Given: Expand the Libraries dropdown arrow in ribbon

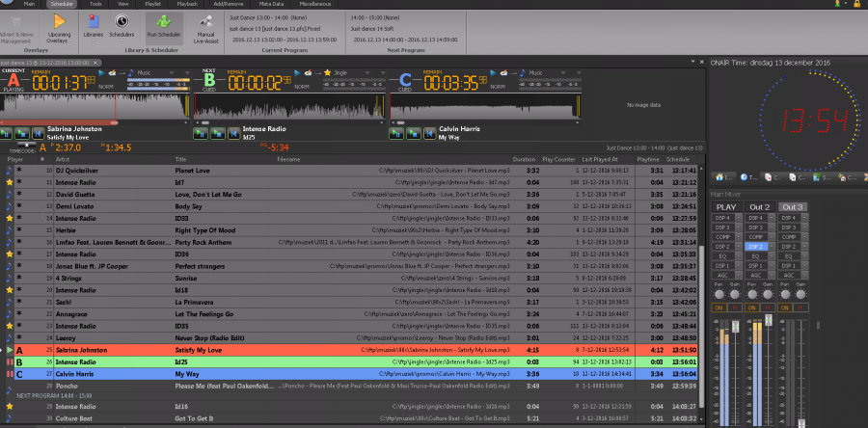Looking at the screenshot, I should point(94,40).
